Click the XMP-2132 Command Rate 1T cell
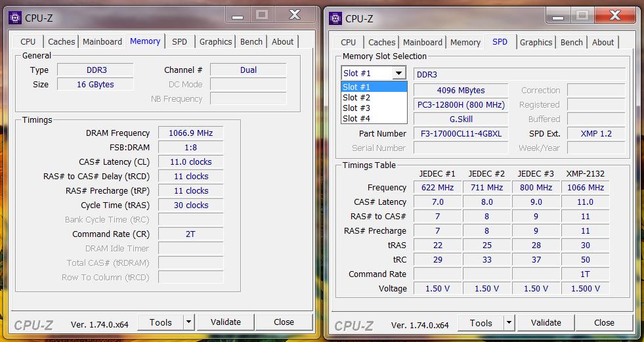644x342 pixels. pos(586,274)
